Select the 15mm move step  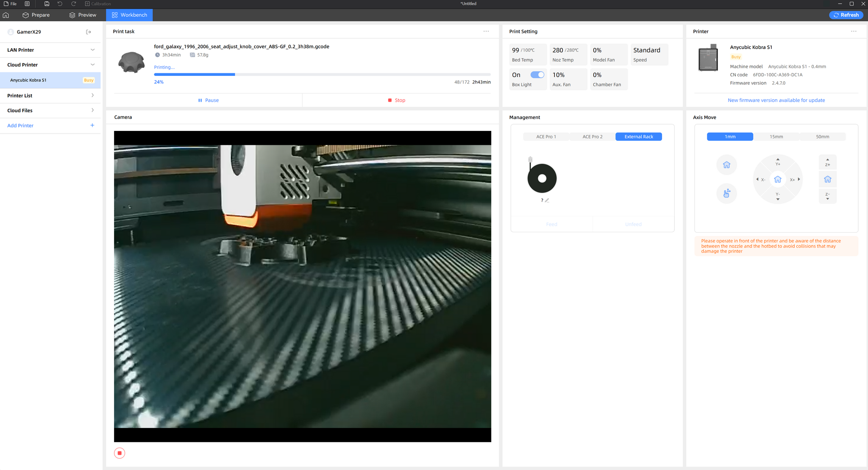pos(776,136)
